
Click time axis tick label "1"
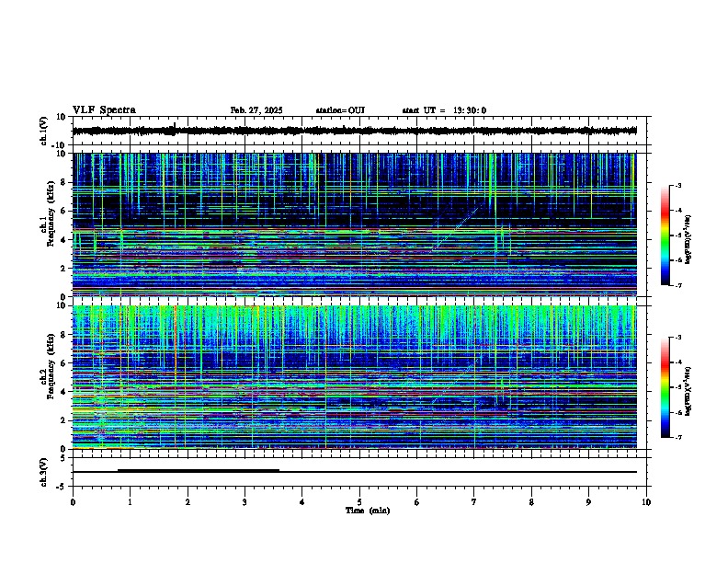coord(130,502)
